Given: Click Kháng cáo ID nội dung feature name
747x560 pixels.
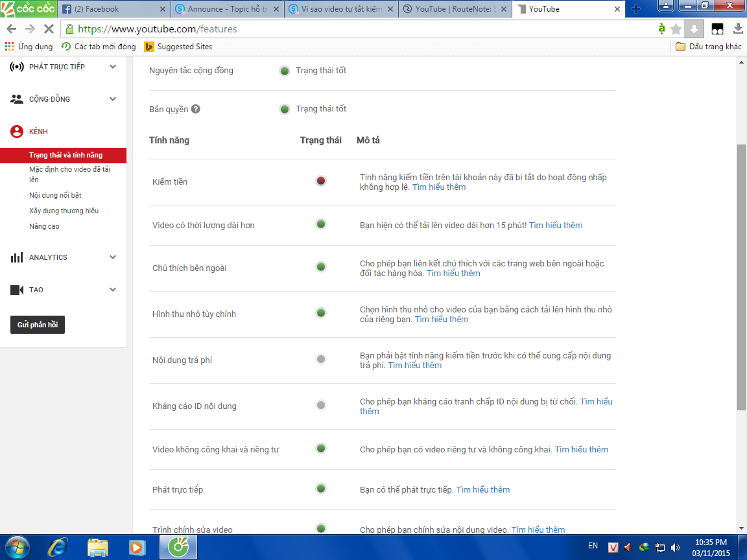Looking at the screenshot, I should [x=195, y=406].
